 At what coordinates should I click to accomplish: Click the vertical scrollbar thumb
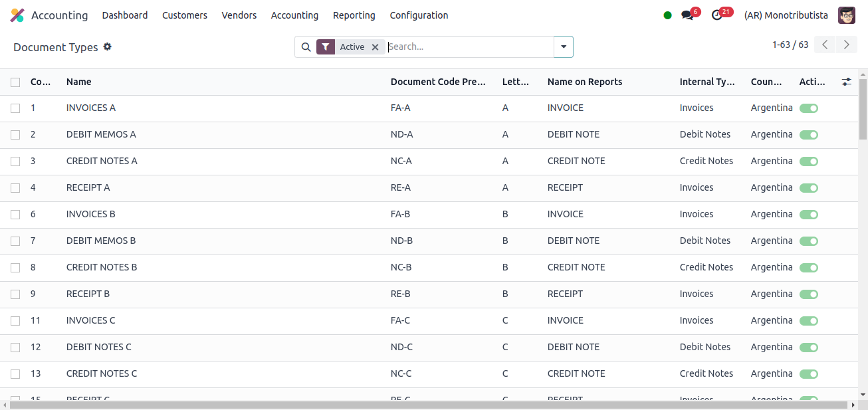[x=863, y=108]
